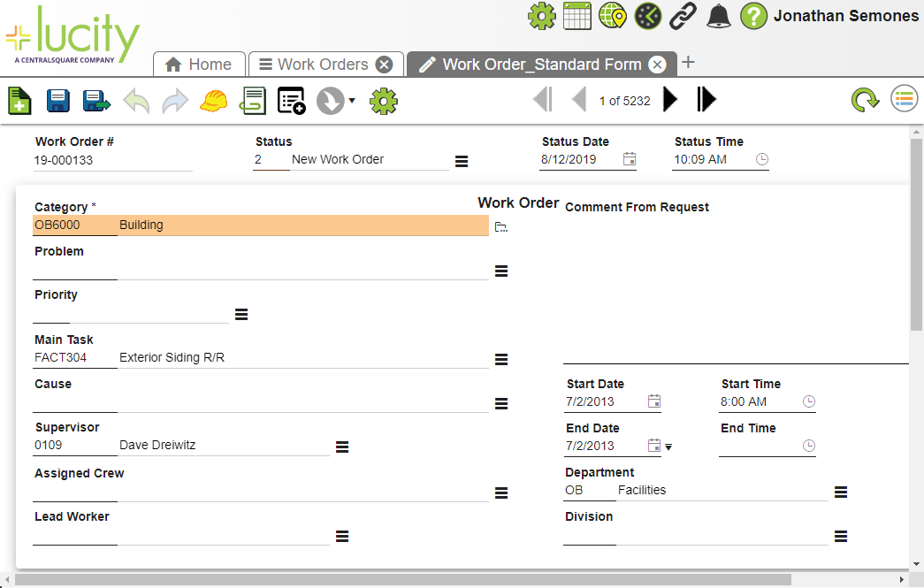Click the green gear in form toolbar

[x=384, y=102]
